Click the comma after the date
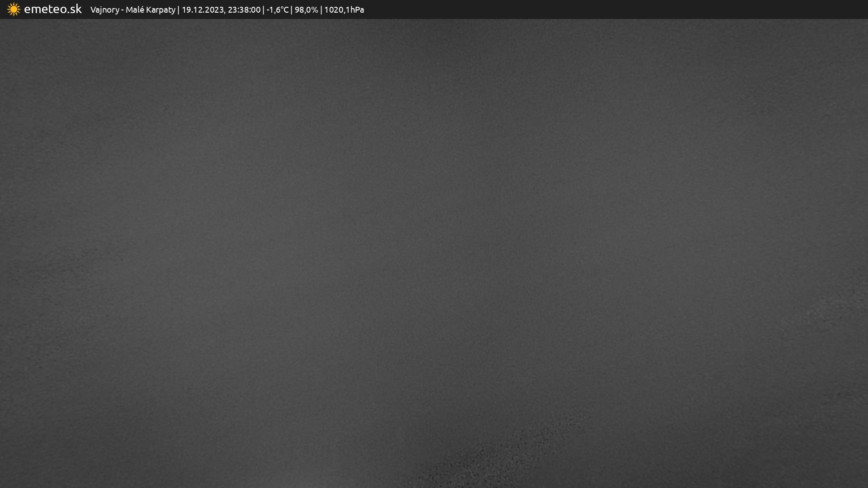 [x=225, y=12]
